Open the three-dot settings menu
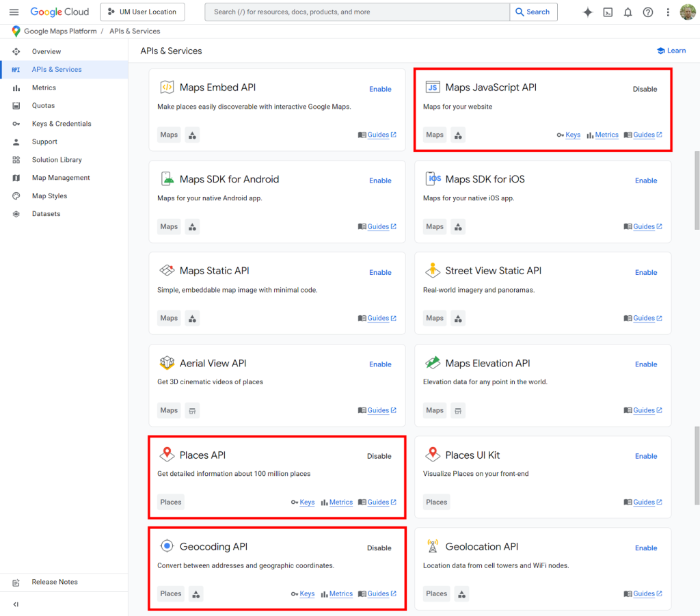The height and width of the screenshot is (616, 700). 668,12
